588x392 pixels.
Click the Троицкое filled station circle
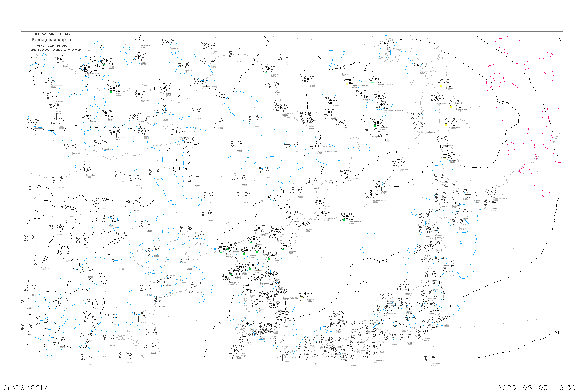point(378,122)
